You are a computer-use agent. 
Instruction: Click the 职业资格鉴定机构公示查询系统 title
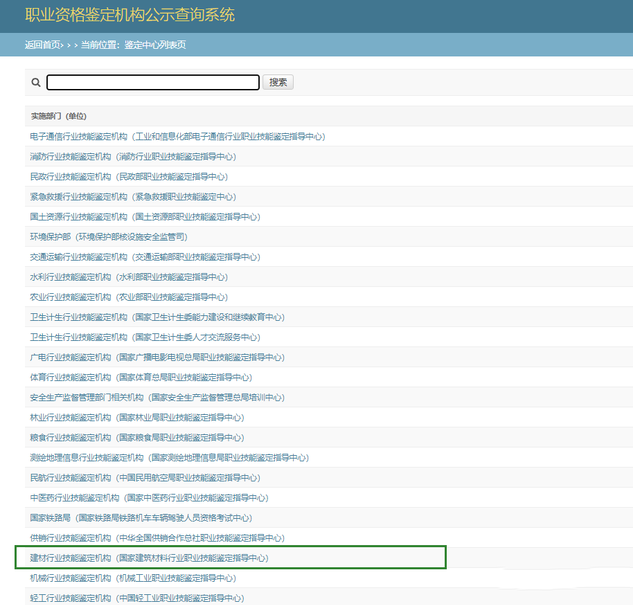[x=130, y=15]
